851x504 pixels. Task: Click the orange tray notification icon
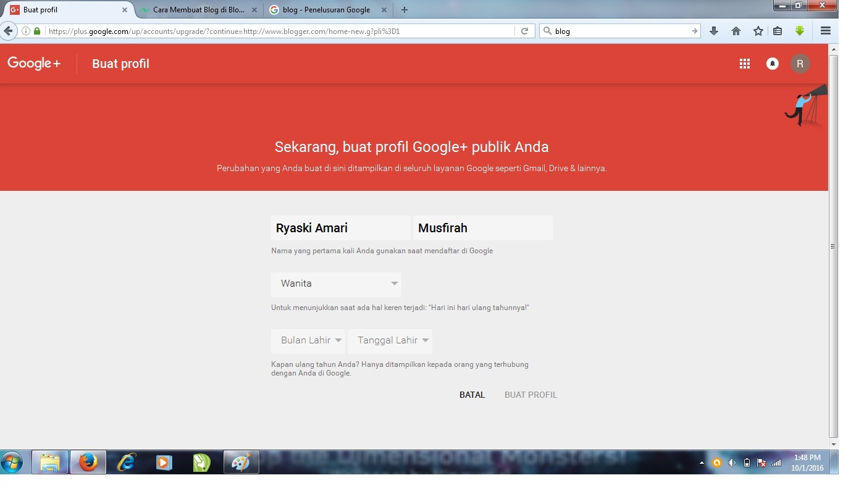point(716,463)
